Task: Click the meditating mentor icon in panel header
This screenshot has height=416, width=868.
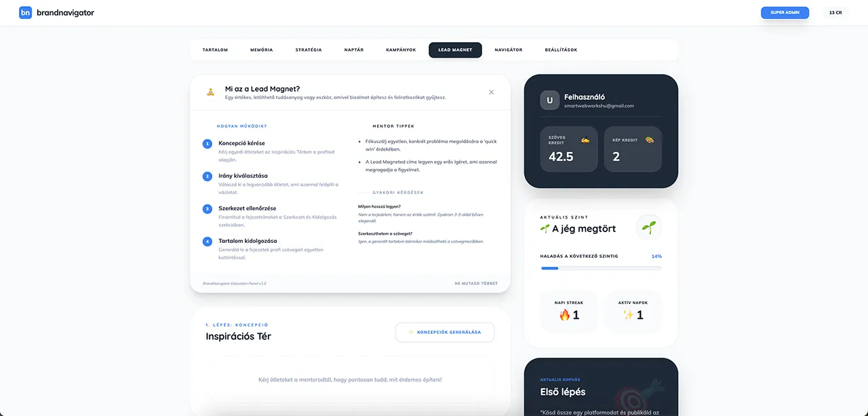Action: [x=211, y=92]
